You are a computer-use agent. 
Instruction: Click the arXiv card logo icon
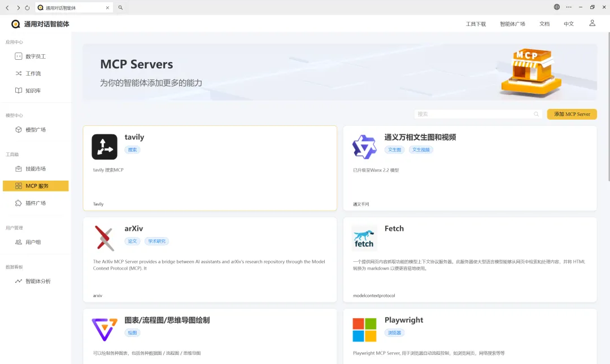pyautogui.click(x=104, y=238)
